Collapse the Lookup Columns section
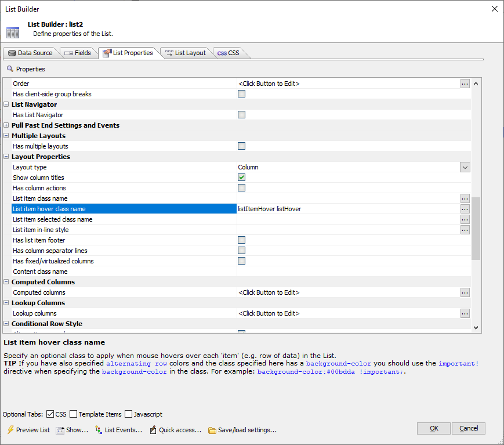Viewport: 504px width, 445px height. 6,302
